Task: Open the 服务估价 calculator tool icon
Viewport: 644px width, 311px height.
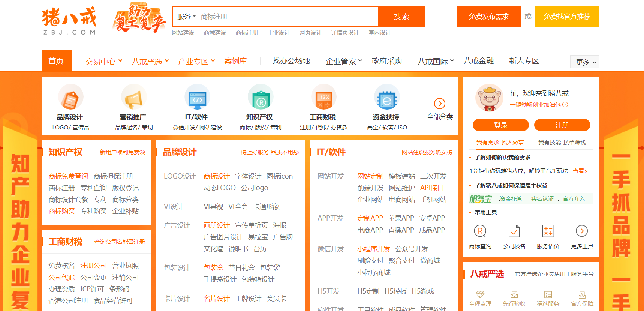Action: coord(548,231)
